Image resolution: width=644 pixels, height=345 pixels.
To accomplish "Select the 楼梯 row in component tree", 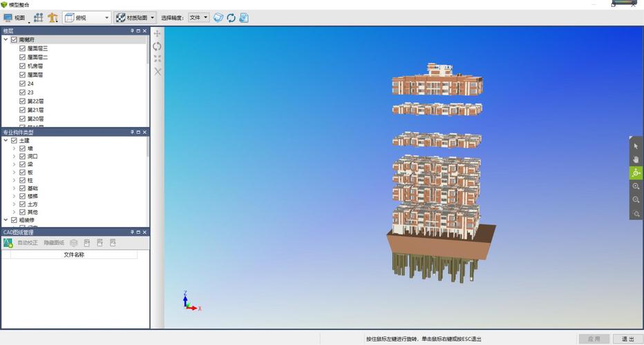I will 33,197.
